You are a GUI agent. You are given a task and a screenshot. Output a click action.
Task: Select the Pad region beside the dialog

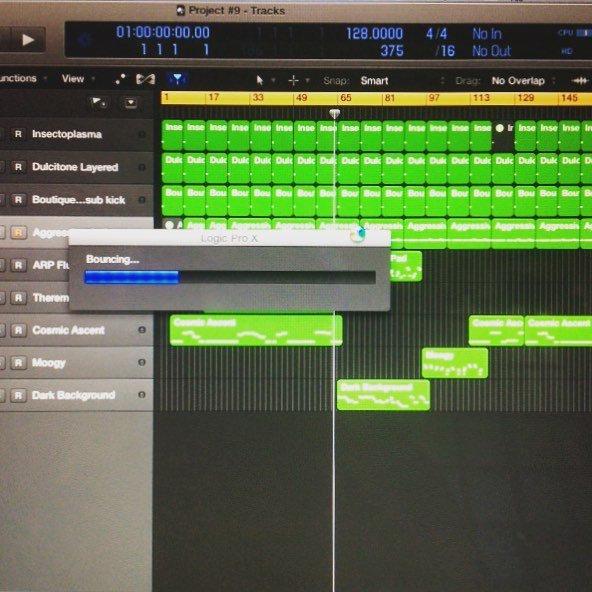(406, 266)
